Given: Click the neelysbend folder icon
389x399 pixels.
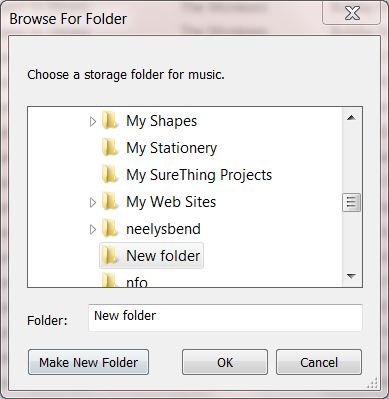Looking at the screenshot, I should tap(110, 229).
